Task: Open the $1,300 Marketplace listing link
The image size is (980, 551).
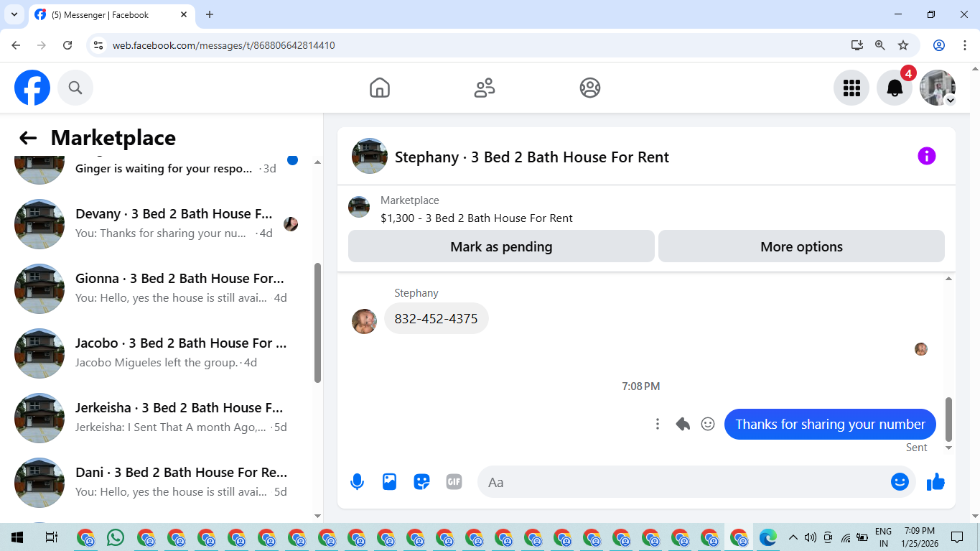Action: coord(477,218)
